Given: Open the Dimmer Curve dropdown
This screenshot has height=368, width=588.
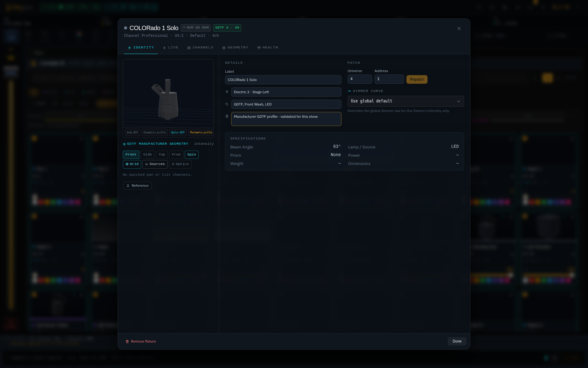Looking at the screenshot, I should tap(406, 101).
